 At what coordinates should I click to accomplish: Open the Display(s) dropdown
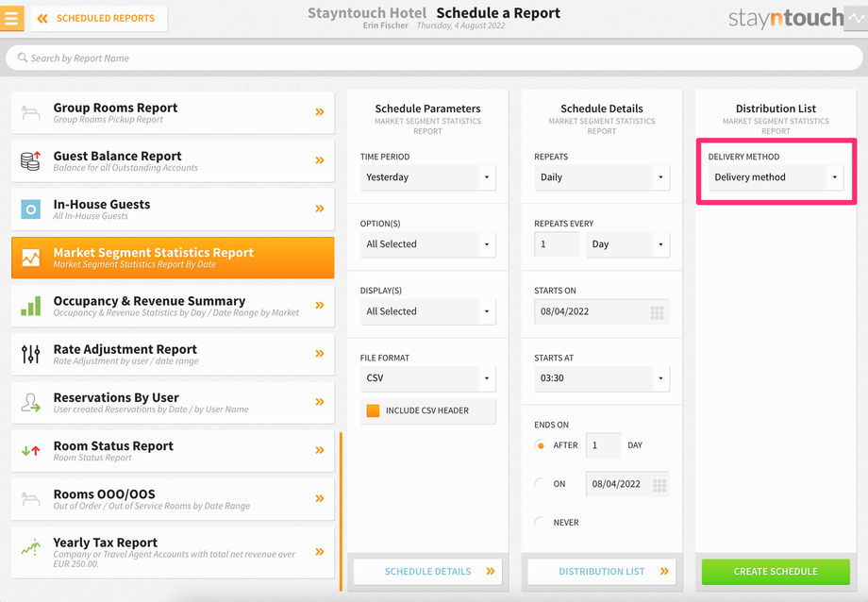[428, 311]
